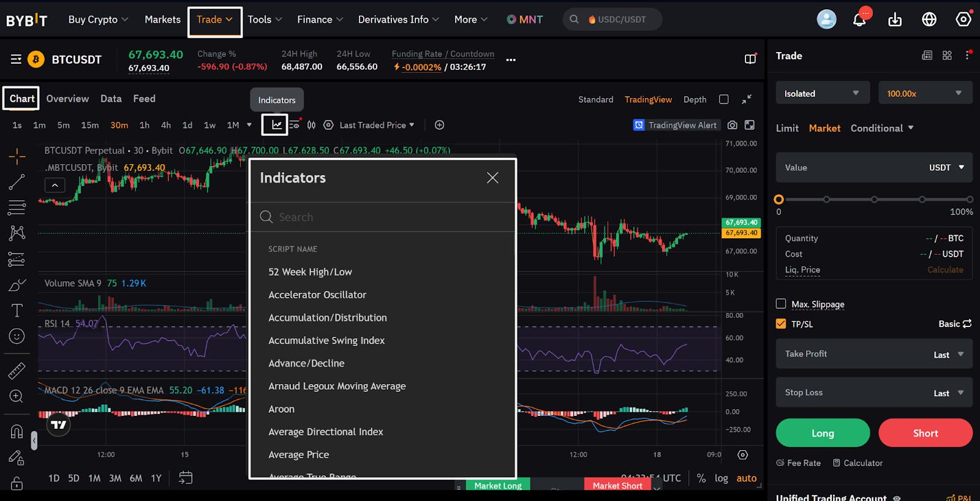Click the green Long button
This screenshot has width=980, height=501.
click(823, 433)
